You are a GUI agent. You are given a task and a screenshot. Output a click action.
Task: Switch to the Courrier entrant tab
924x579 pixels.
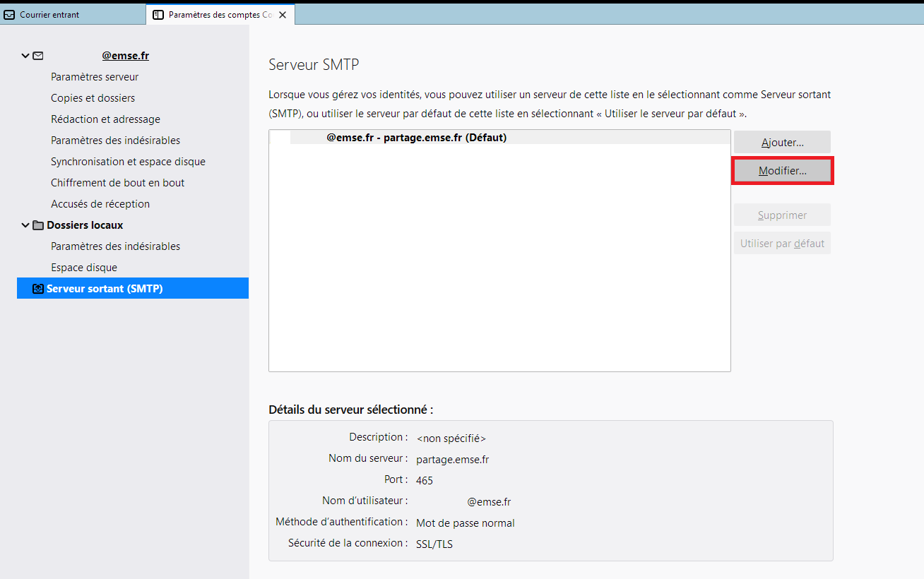pyautogui.click(x=49, y=15)
